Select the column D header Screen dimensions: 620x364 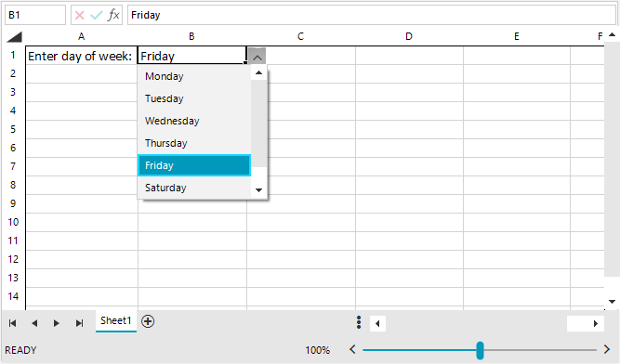click(409, 37)
